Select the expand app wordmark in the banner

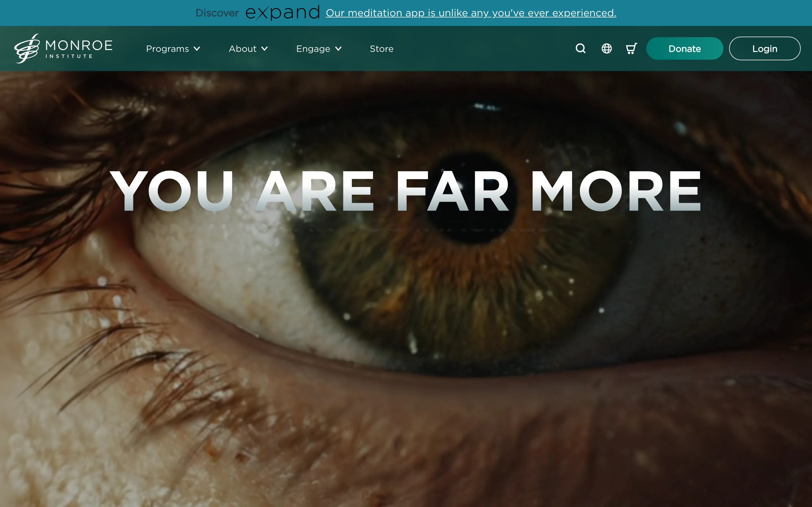pyautogui.click(x=283, y=13)
